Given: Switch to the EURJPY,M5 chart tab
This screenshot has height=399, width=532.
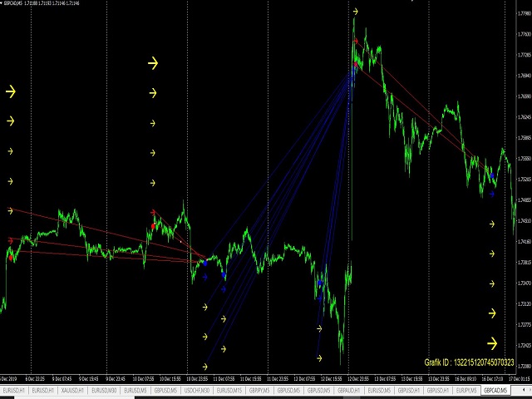Looking at the screenshot, I should coord(466,391).
